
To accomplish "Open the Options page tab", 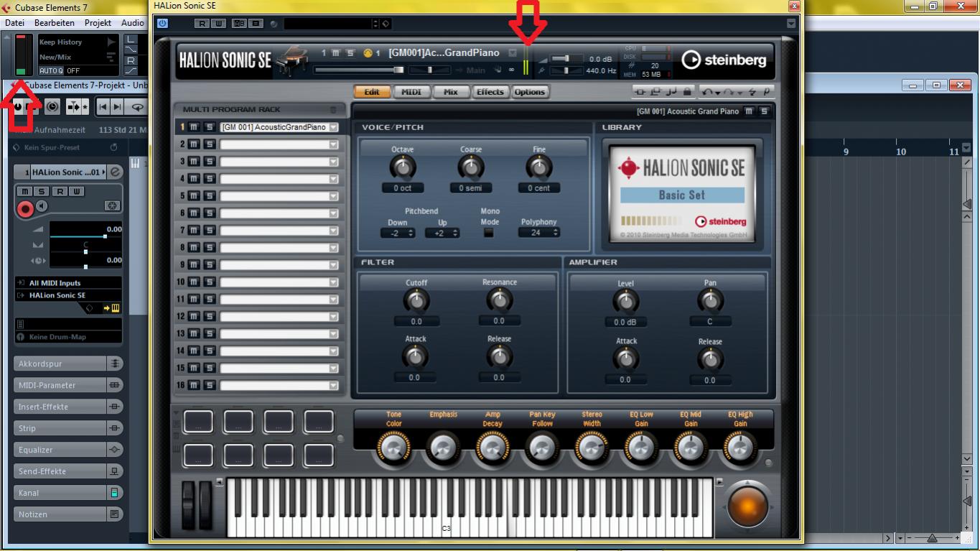I will pos(530,92).
